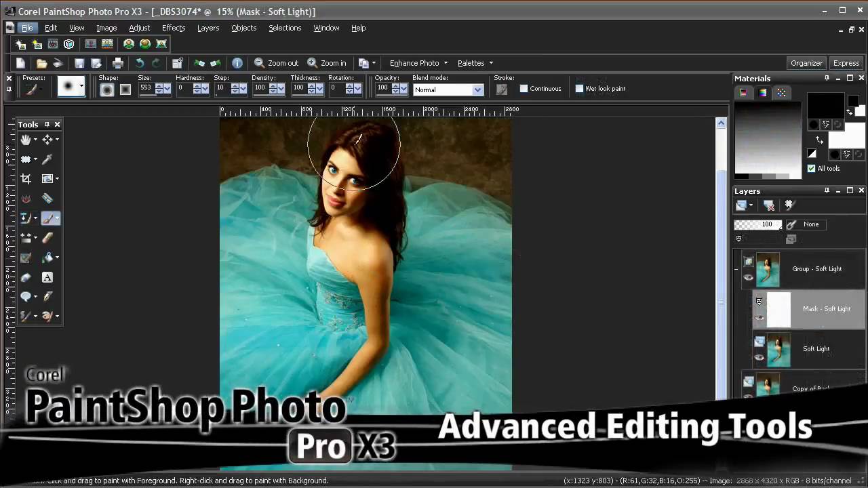
Task: Open the Layers menu
Action: pyautogui.click(x=208, y=28)
